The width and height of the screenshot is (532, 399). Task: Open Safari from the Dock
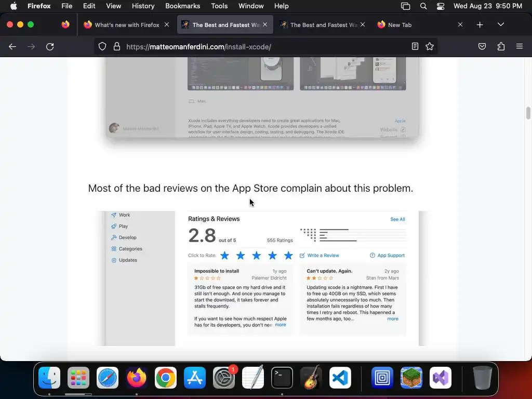point(107,377)
